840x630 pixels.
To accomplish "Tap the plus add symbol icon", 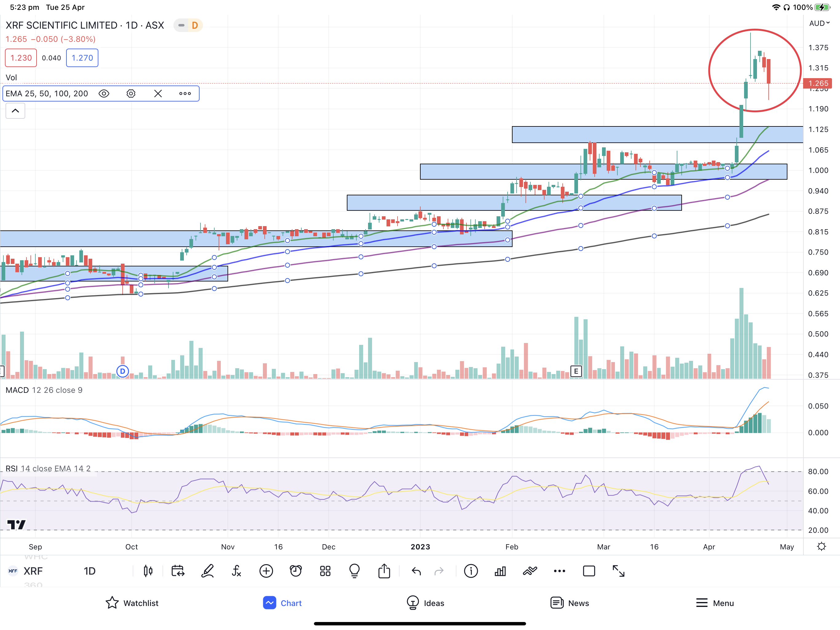I will [x=266, y=571].
